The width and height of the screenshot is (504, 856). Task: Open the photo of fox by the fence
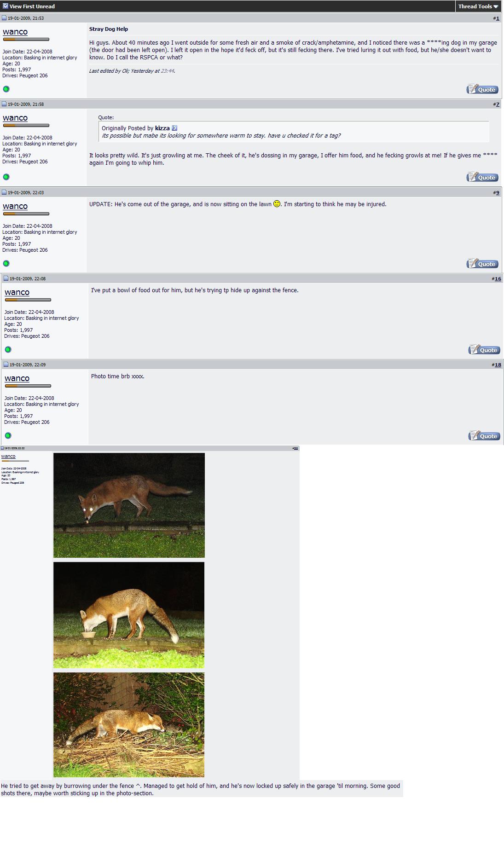pyautogui.click(x=129, y=725)
